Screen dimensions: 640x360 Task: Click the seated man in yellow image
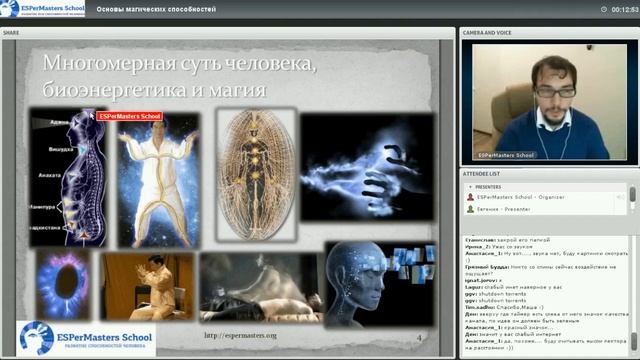pos(147,286)
